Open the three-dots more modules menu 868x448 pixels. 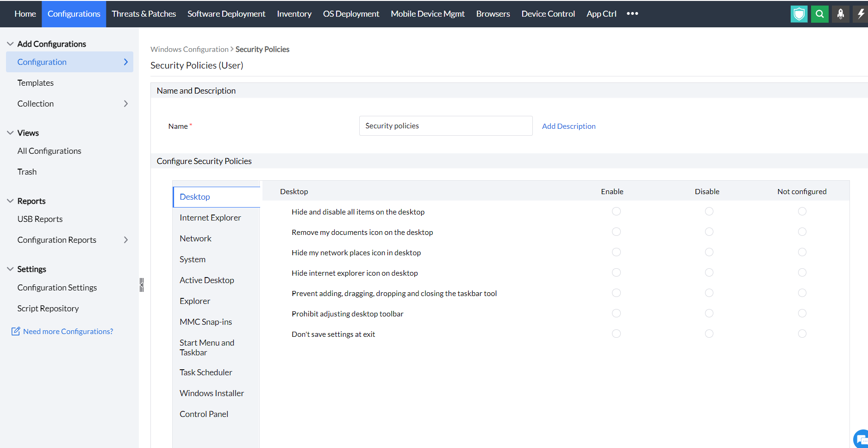(x=632, y=14)
